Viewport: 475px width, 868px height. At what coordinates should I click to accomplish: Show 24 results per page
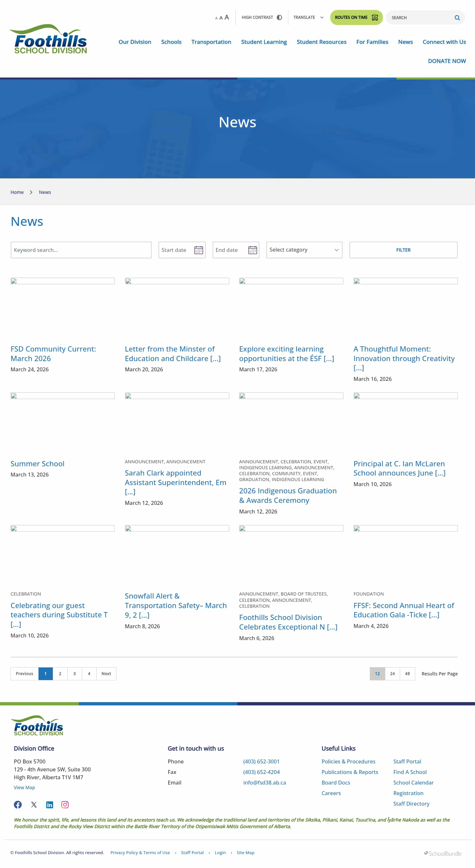click(393, 673)
